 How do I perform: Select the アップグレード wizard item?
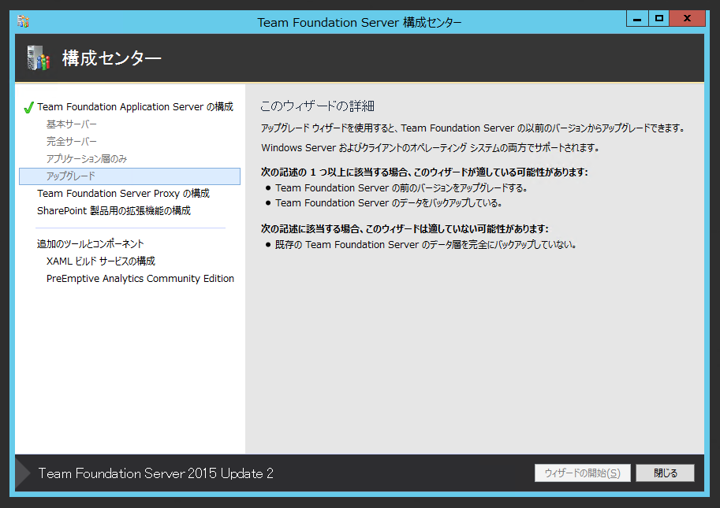tap(129, 176)
